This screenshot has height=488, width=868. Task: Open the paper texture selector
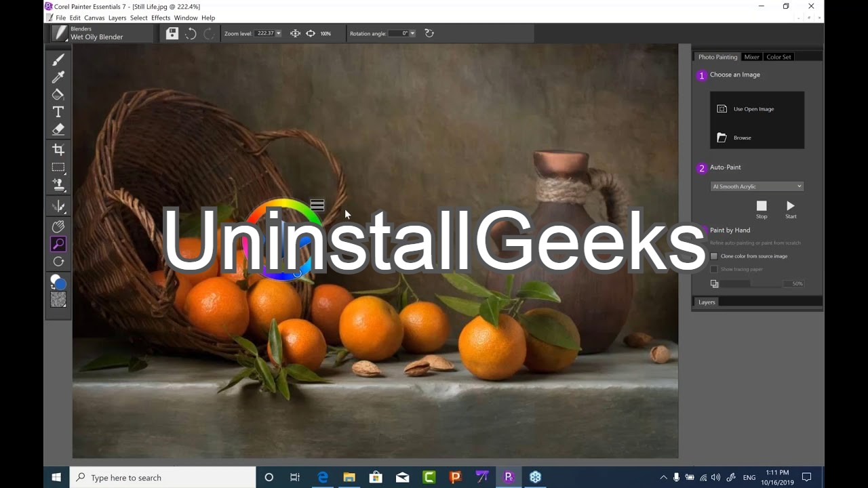[x=58, y=300]
